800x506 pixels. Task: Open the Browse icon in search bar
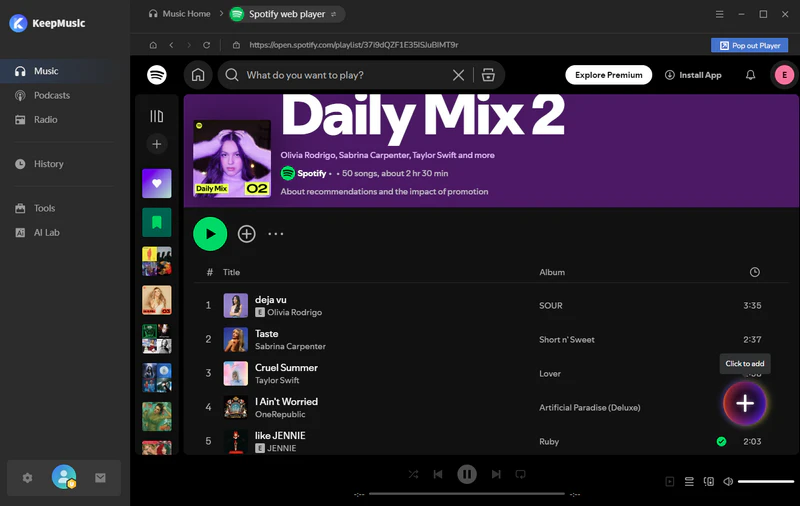(488, 75)
